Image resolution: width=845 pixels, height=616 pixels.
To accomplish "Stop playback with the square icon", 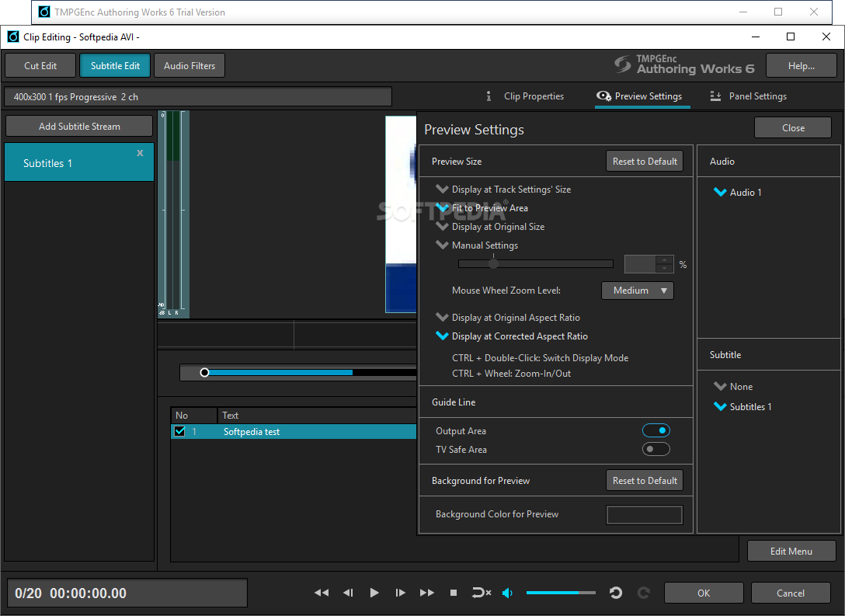I will pos(454,593).
